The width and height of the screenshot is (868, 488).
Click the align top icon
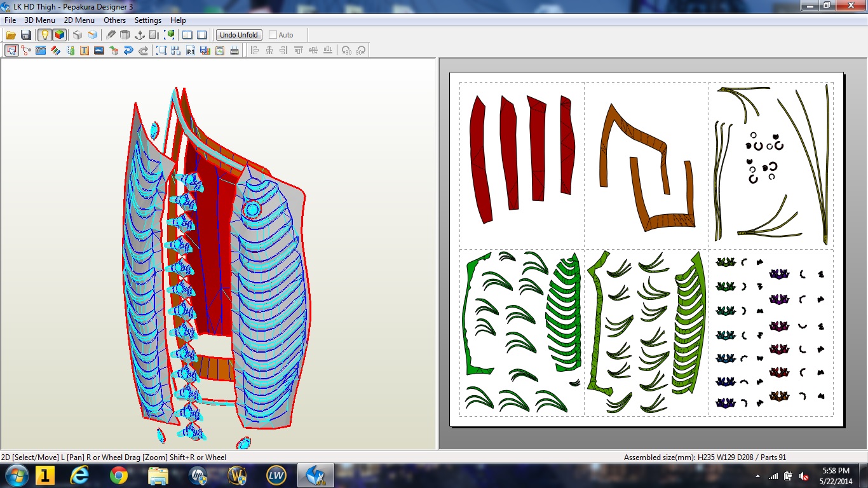coord(299,50)
